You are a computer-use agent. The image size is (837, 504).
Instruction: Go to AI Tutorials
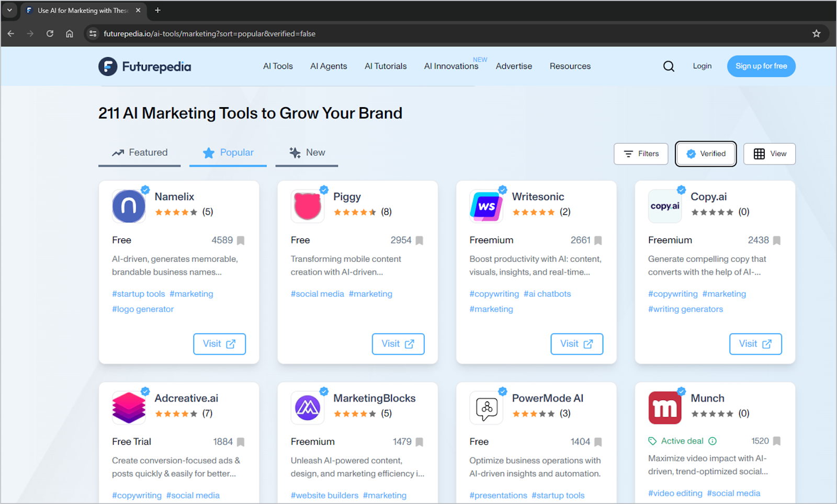[x=386, y=66]
